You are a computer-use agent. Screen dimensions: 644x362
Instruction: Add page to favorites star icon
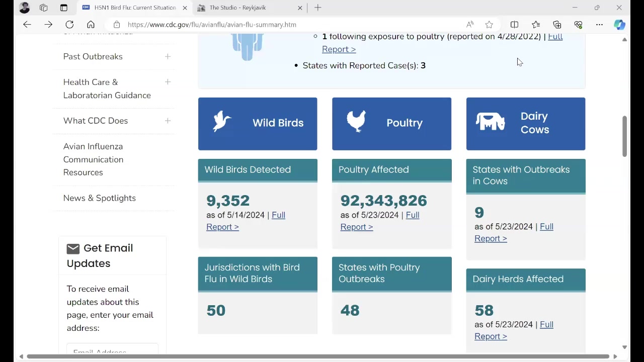489,25
